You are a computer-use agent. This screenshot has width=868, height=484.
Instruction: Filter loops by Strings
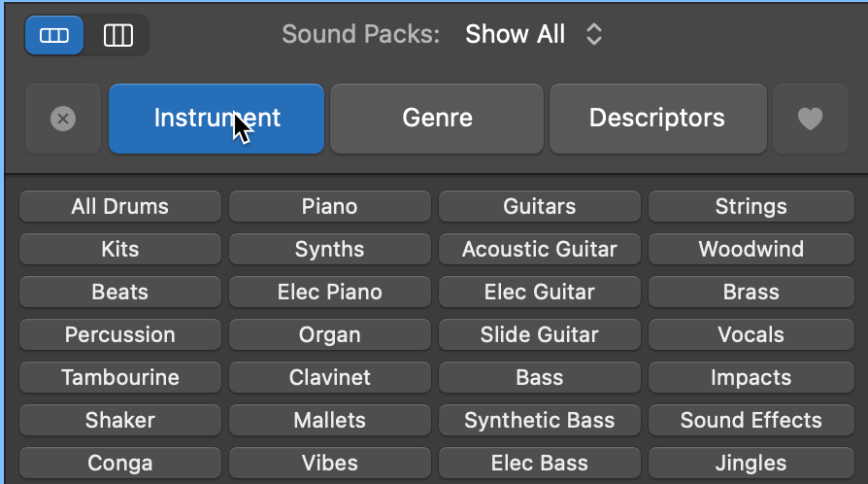pyautogui.click(x=751, y=206)
